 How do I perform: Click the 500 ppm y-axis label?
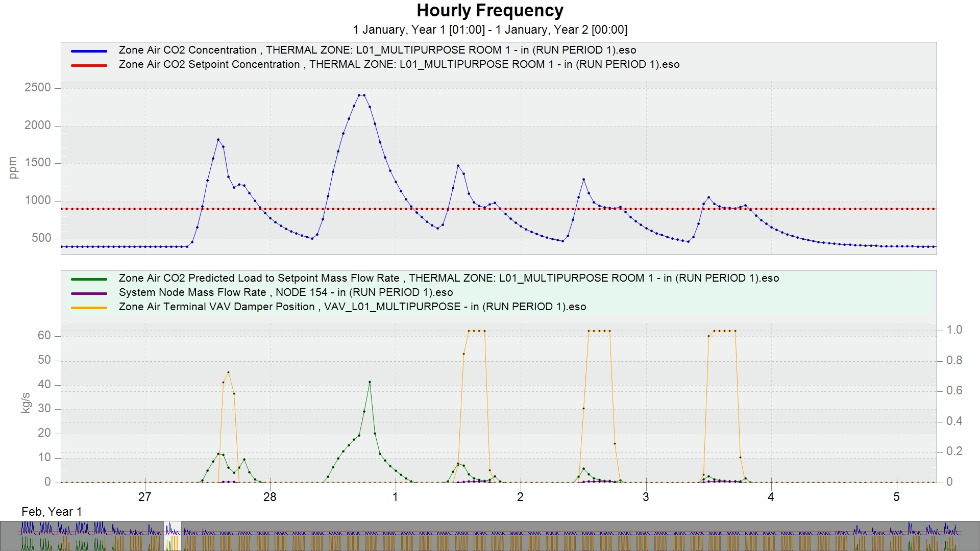pos(41,238)
